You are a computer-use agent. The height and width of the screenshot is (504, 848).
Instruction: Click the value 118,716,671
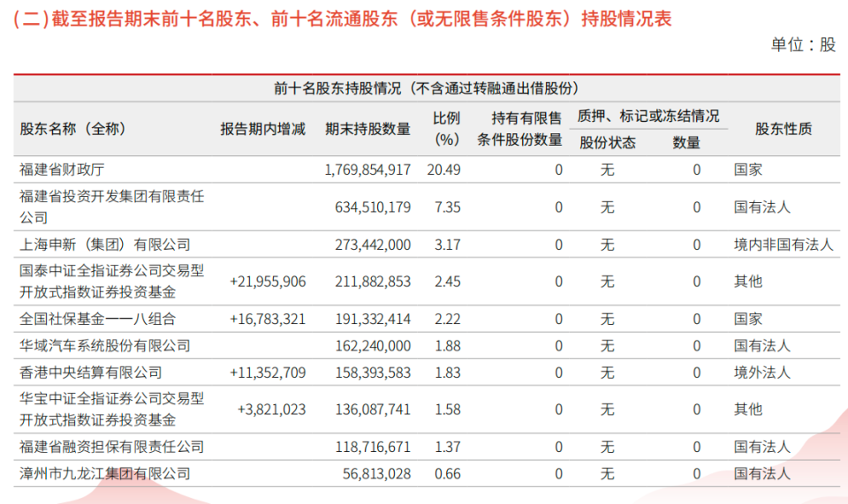pyautogui.click(x=373, y=448)
